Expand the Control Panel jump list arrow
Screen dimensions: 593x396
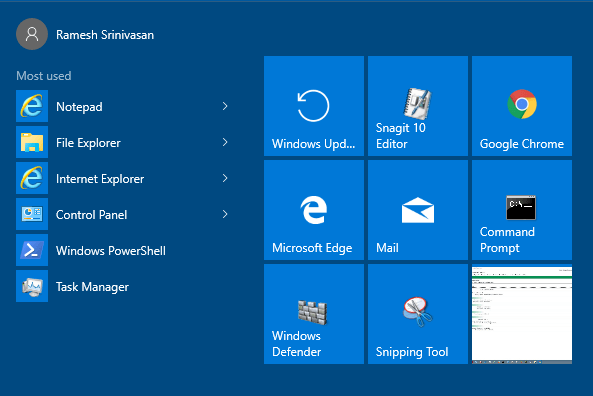coord(225,214)
